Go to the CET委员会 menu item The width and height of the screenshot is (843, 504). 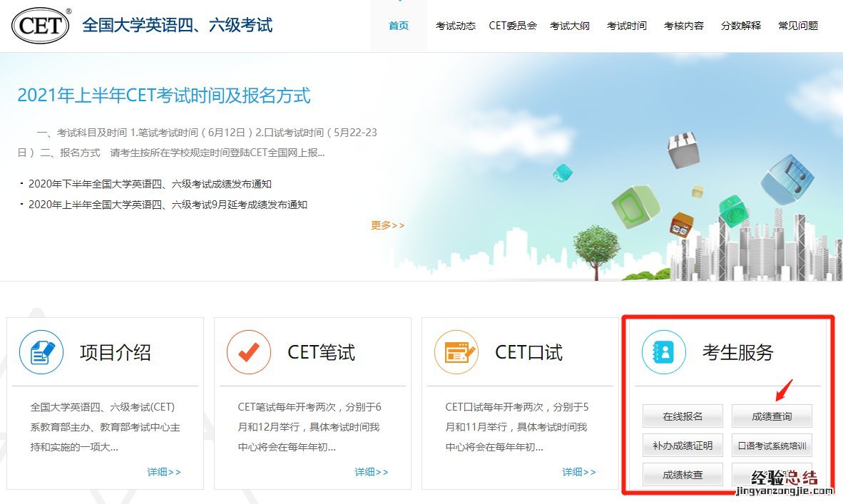pos(513,26)
